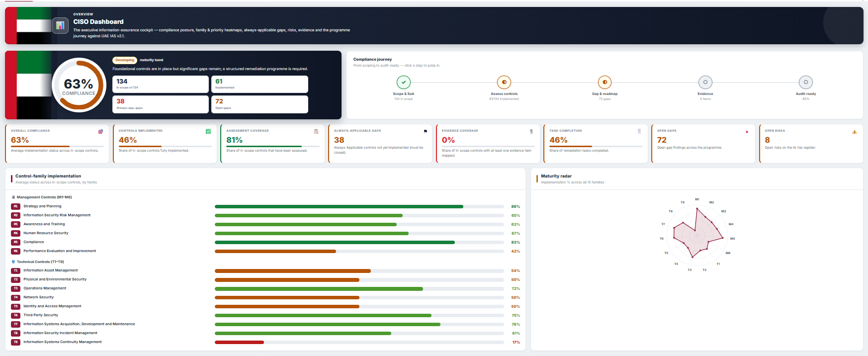Open the 134 in-scope controls tile
The height and width of the screenshot is (356, 868).
[x=161, y=85]
